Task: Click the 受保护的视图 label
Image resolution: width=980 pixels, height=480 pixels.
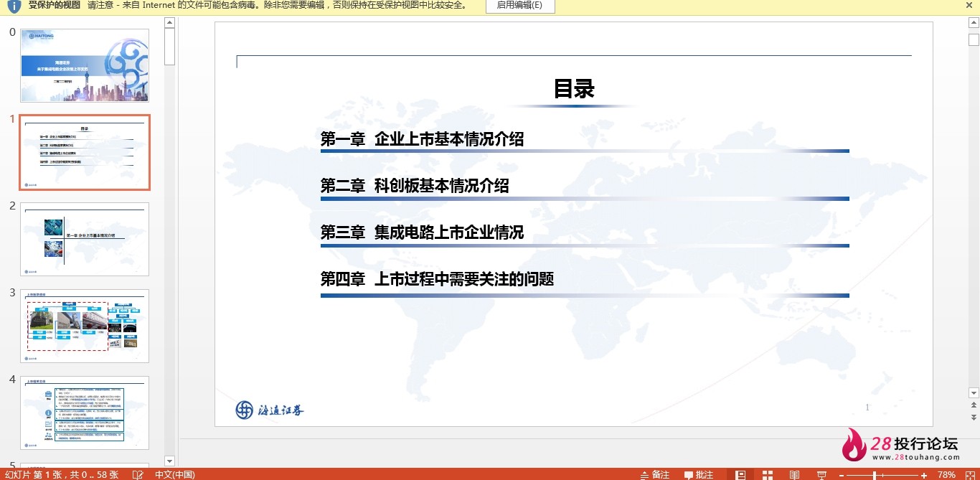Action: (x=54, y=5)
